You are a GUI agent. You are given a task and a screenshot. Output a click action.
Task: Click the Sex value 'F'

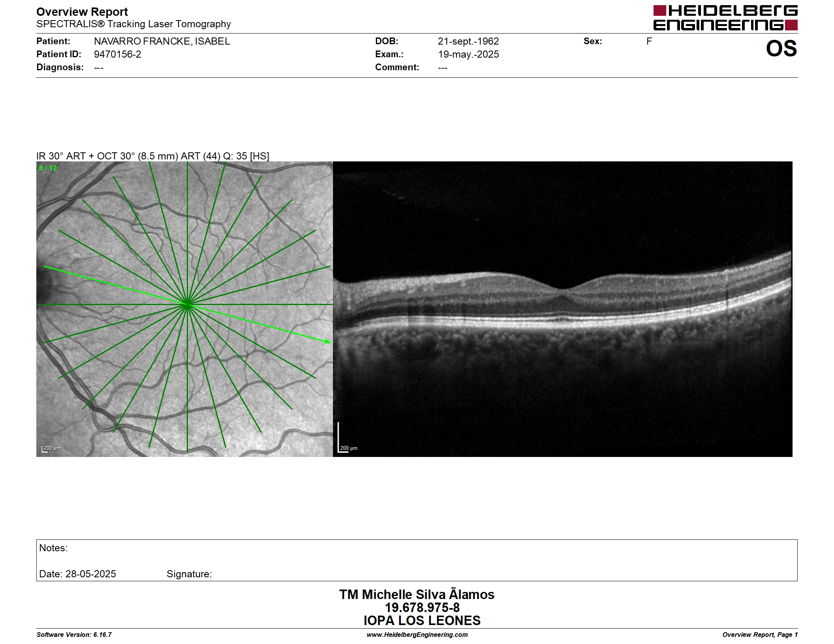click(x=649, y=41)
